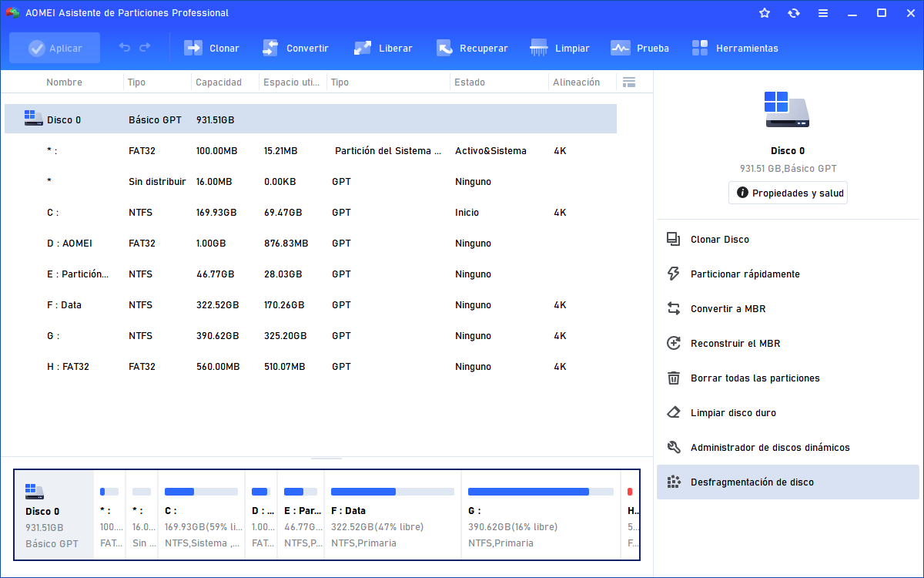Click the favorite star icon in title bar

(x=765, y=13)
